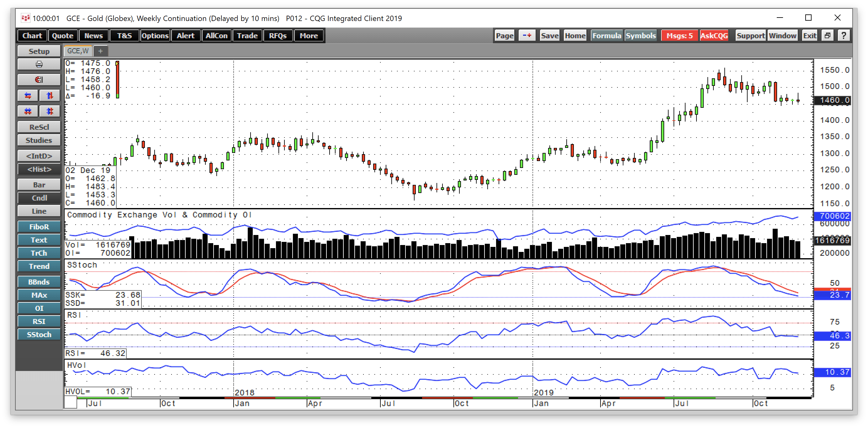Select the GCE,W chart tab
The image size is (868, 428).
coord(78,51)
